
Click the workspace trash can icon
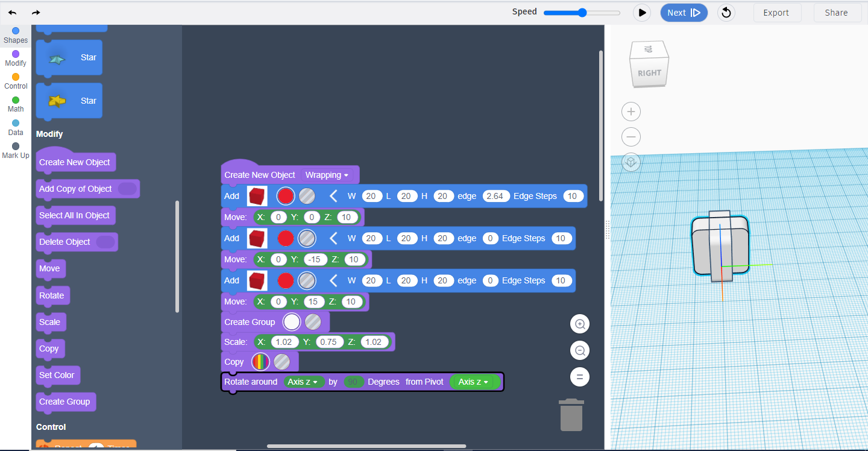click(571, 415)
